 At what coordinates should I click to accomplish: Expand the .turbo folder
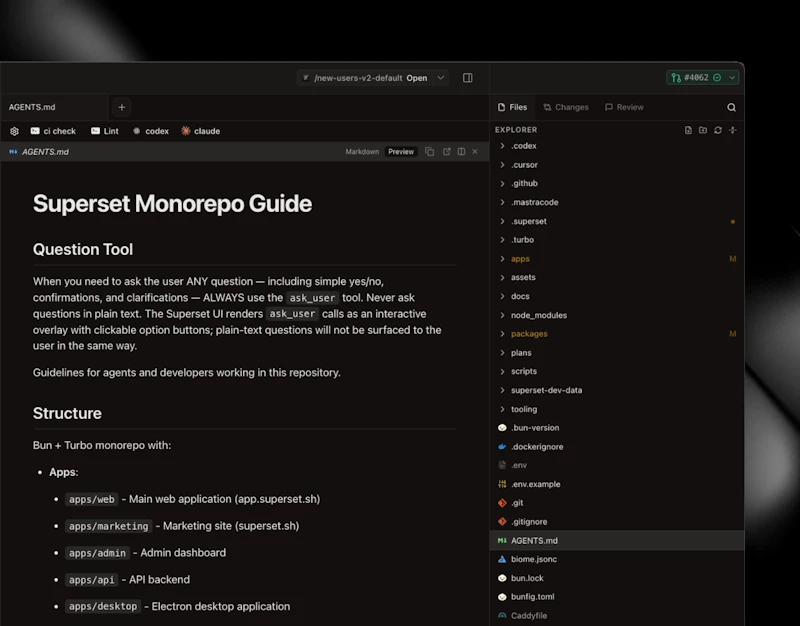[x=617, y=240]
